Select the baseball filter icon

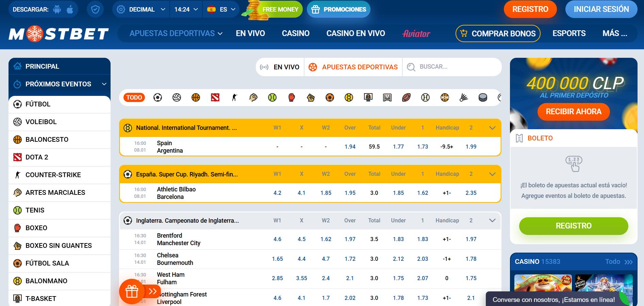pos(425,98)
